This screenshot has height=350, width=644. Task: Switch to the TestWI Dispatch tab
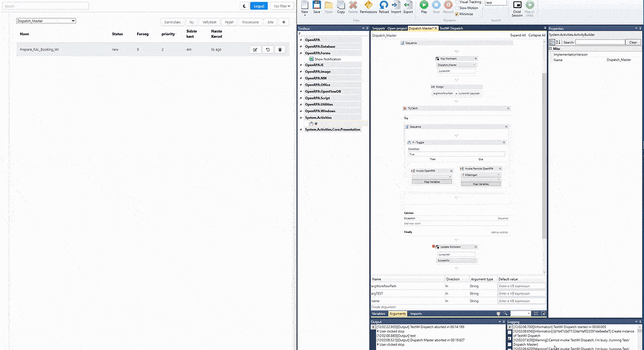[x=450, y=28]
